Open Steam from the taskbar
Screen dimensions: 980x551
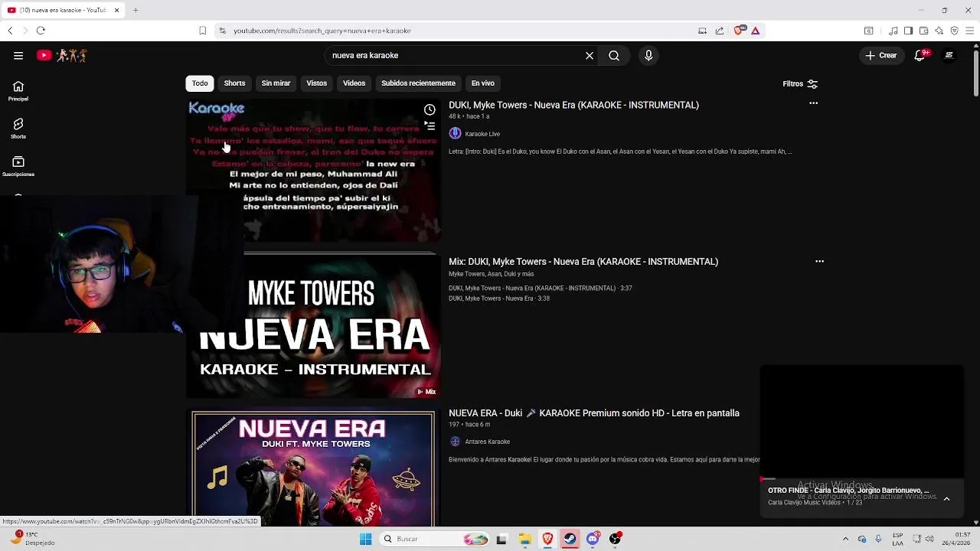(x=570, y=539)
